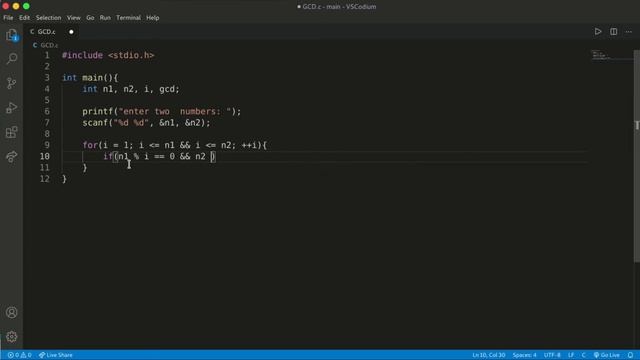Click int main(){ line
The image size is (640, 360).
click(90, 78)
